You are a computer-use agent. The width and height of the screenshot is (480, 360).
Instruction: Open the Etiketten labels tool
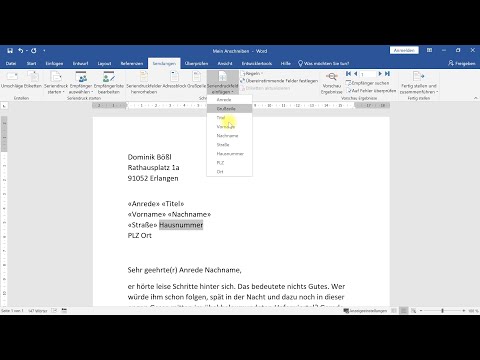(33, 80)
